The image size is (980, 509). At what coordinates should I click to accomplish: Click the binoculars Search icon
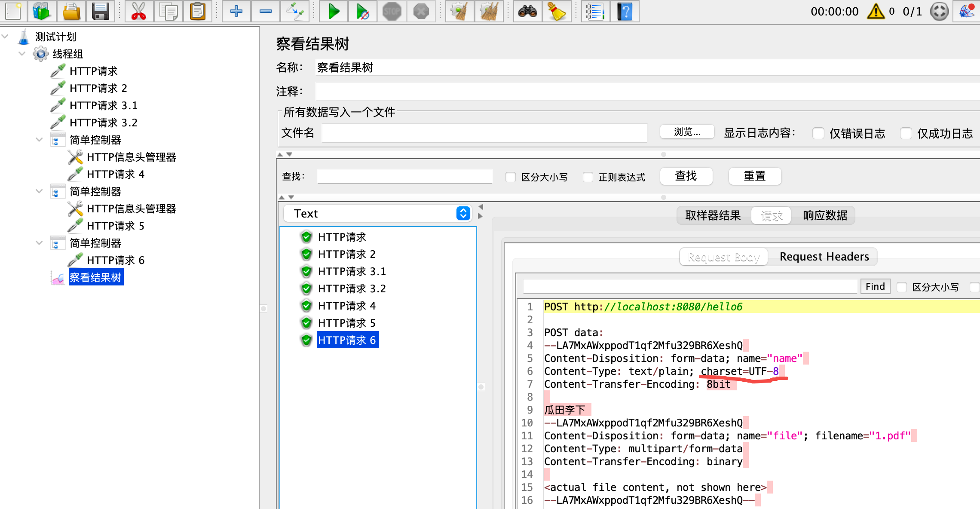527,11
